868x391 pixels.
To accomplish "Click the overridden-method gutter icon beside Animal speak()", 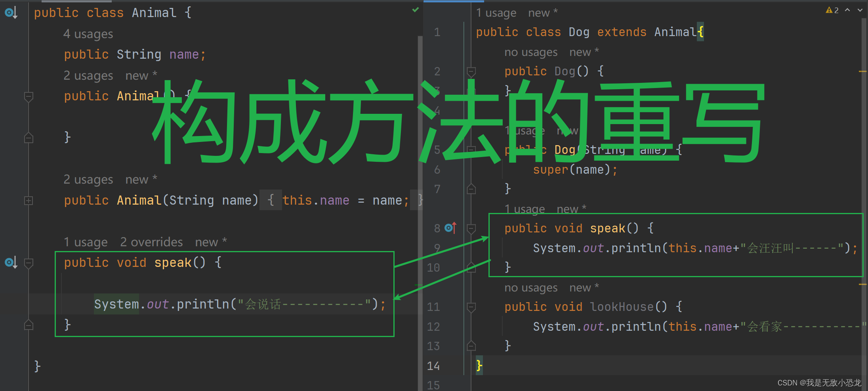I will [11, 263].
